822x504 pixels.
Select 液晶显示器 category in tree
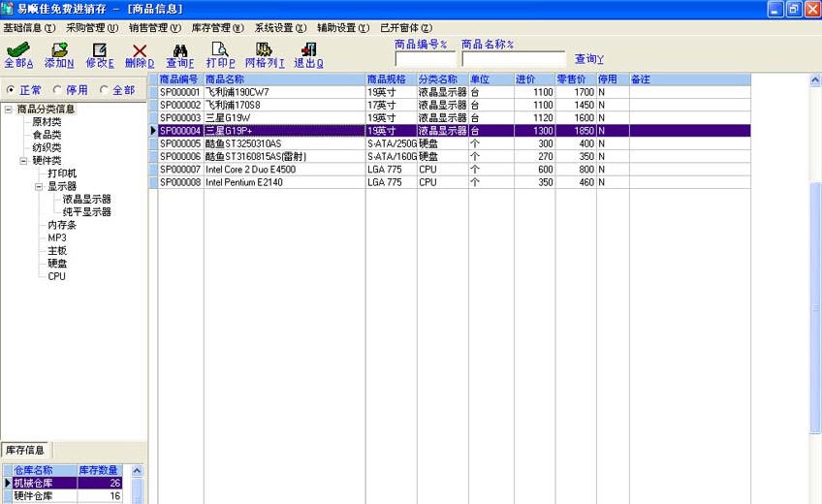tap(87, 199)
